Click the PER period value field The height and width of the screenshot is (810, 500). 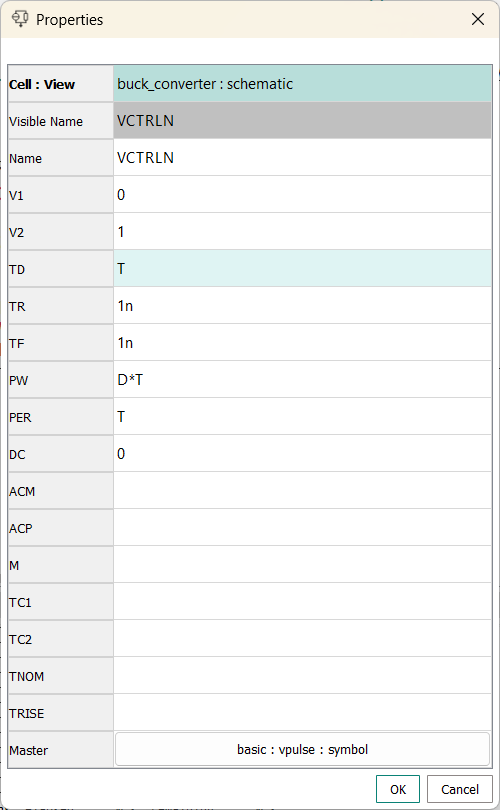(302, 416)
